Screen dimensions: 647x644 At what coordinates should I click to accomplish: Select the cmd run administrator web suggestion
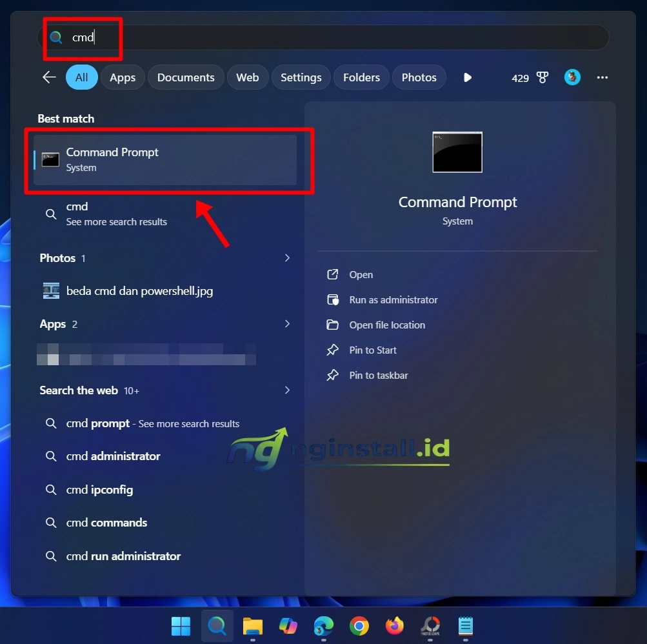tap(165, 556)
